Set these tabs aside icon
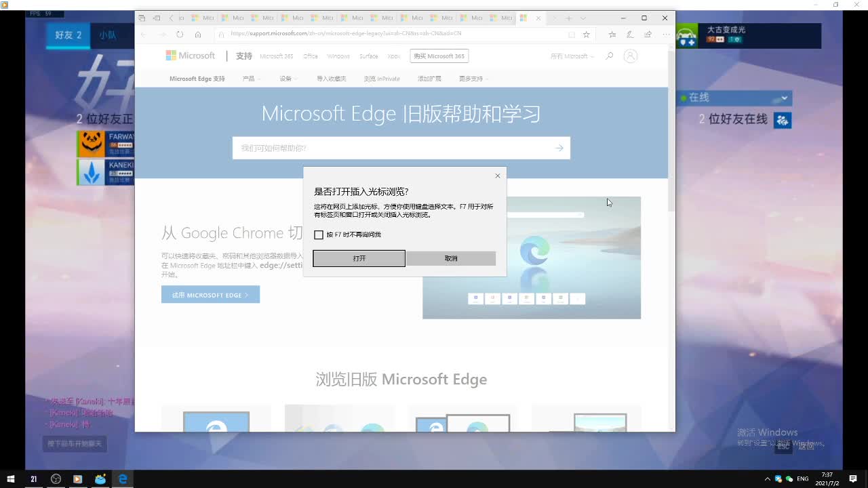Viewport: 868px width, 488px height. coord(157,18)
